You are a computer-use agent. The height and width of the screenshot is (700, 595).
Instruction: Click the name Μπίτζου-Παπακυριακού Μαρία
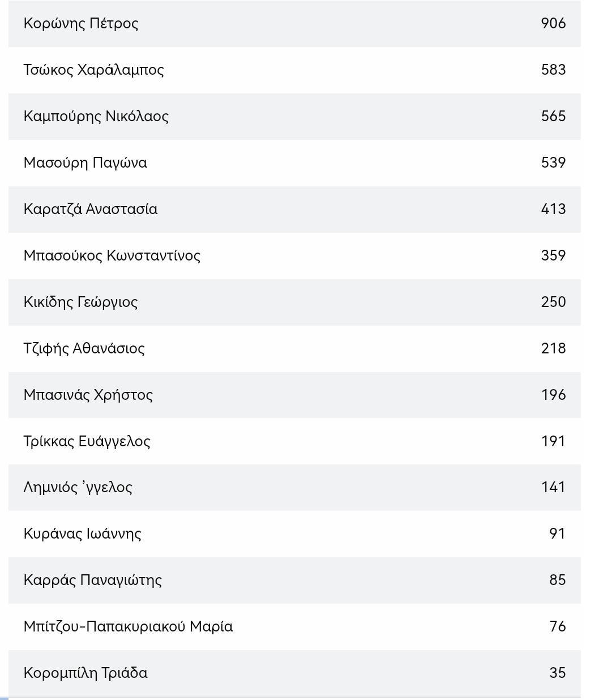tap(129, 626)
